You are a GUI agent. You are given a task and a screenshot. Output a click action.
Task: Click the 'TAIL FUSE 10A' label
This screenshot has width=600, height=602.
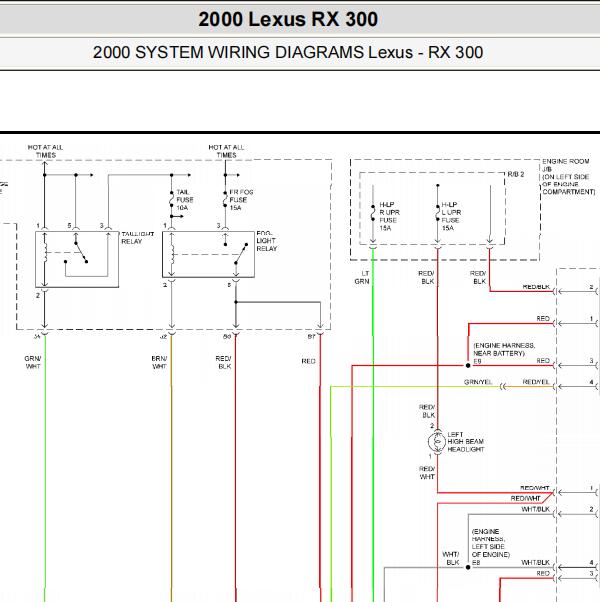coord(185,200)
